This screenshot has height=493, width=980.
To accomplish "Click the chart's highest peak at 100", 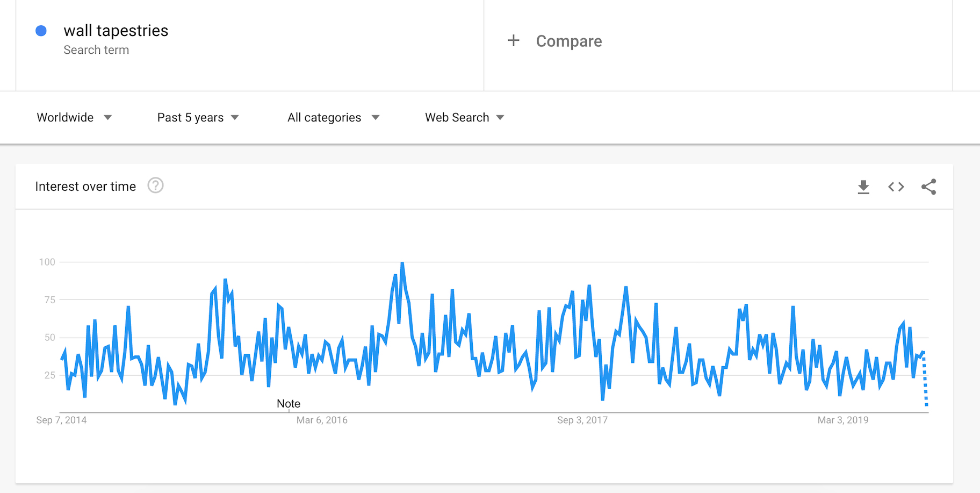I will [402, 263].
